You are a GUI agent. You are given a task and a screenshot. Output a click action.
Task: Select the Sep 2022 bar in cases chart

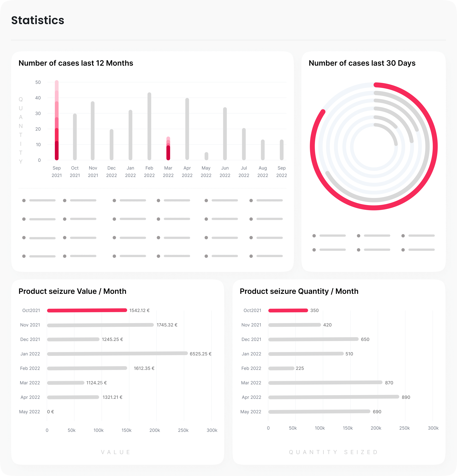click(282, 150)
